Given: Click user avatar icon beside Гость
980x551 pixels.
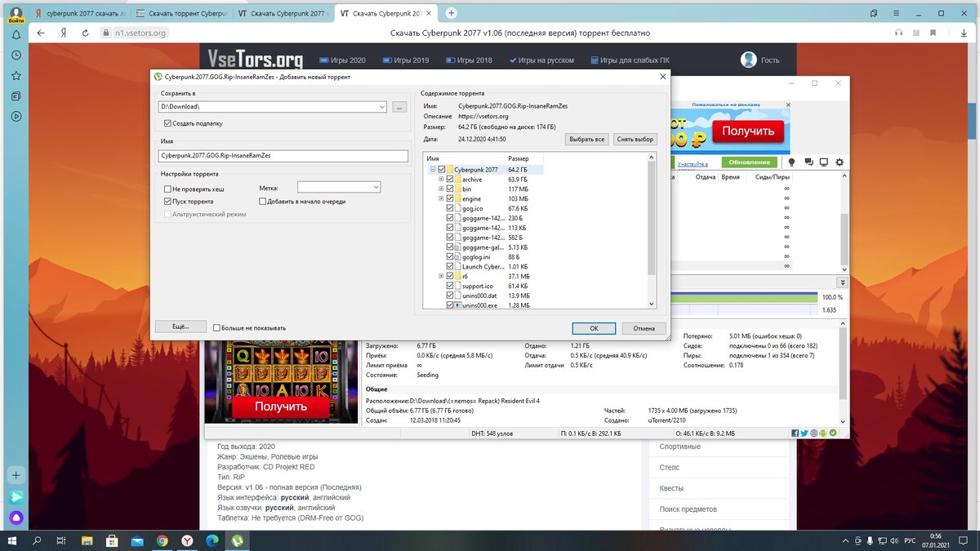Looking at the screenshot, I should tap(748, 60).
